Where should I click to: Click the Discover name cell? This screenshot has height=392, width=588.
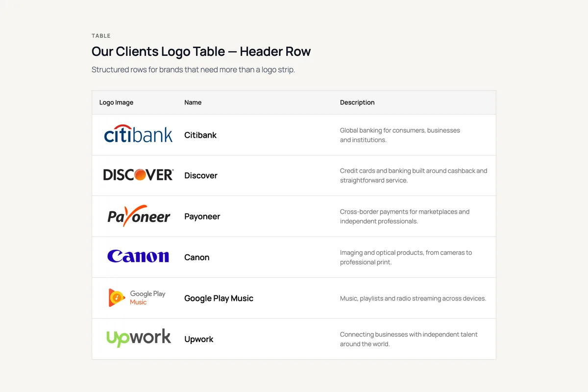click(201, 175)
